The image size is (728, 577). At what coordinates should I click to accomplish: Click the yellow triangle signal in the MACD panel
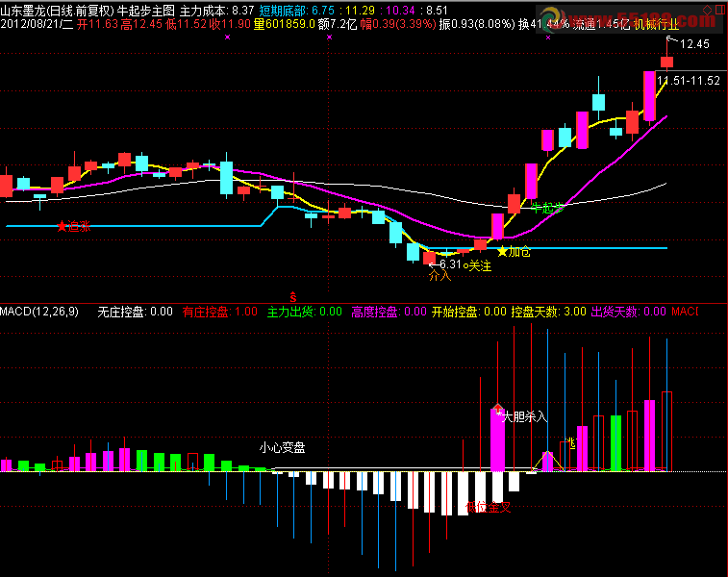coord(548,461)
